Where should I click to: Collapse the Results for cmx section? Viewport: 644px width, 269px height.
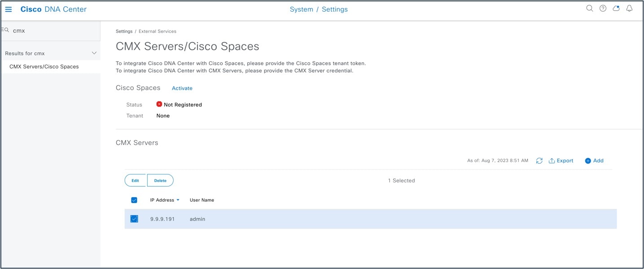[x=94, y=53]
